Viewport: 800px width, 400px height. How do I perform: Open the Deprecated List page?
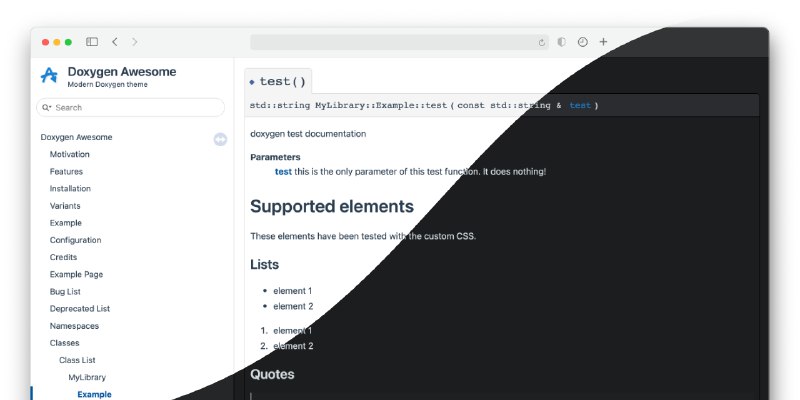click(80, 309)
